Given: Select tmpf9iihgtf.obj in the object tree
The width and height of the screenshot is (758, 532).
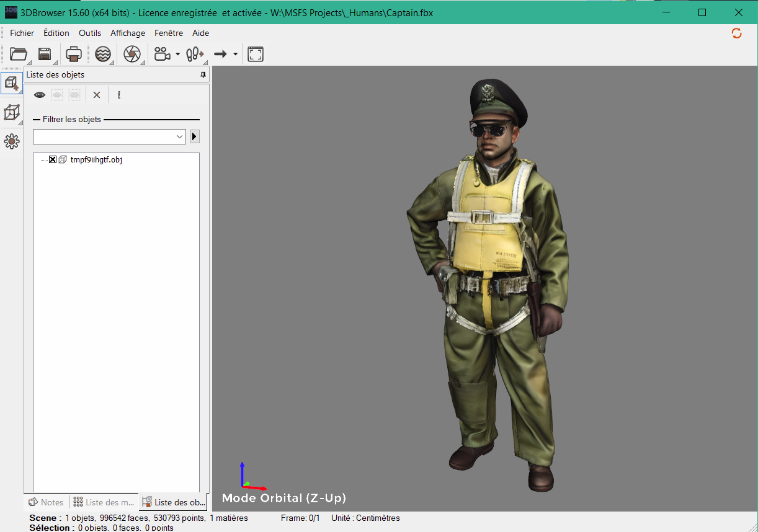Looking at the screenshot, I should 96,160.
